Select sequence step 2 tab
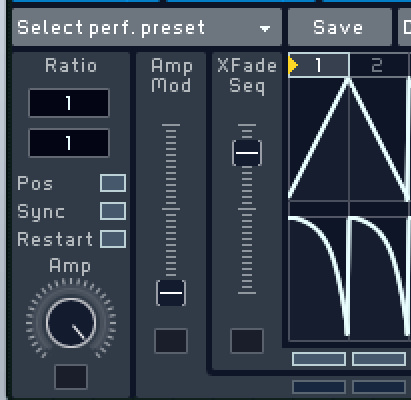411x400 pixels. [378, 65]
